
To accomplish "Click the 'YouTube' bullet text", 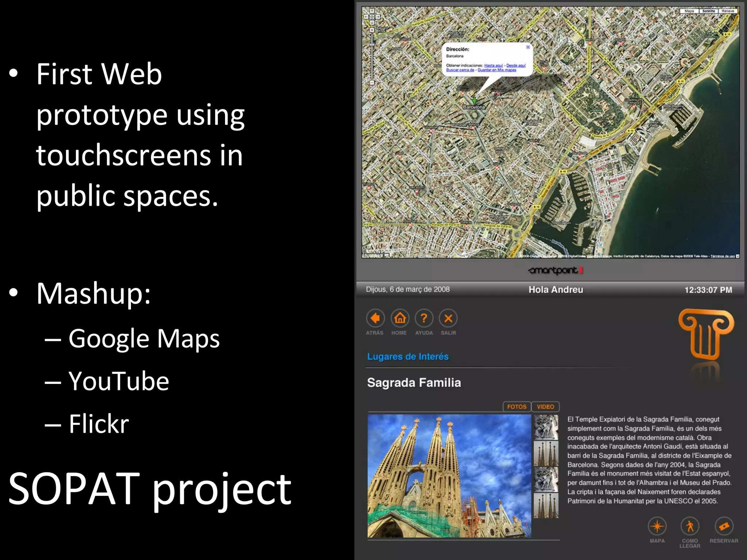I will point(119,381).
